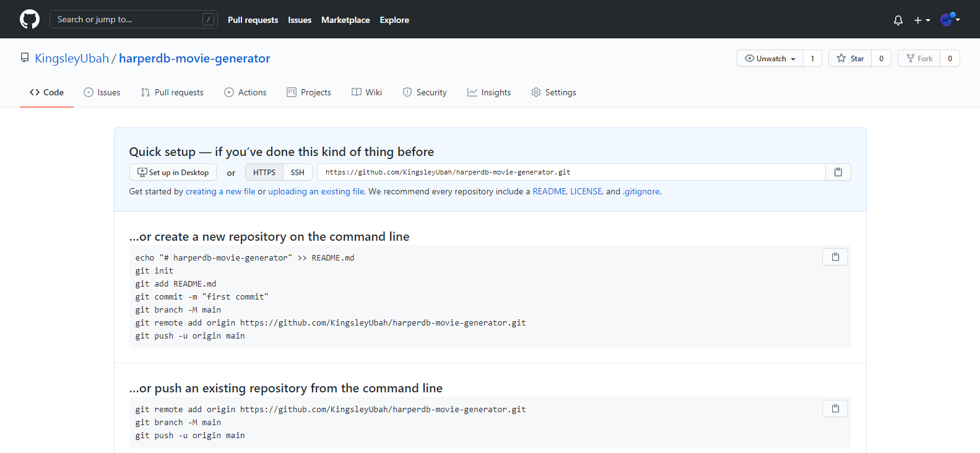980x453 pixels.
Task: Select SSH clone protocol
Action: tap(298, 172)
